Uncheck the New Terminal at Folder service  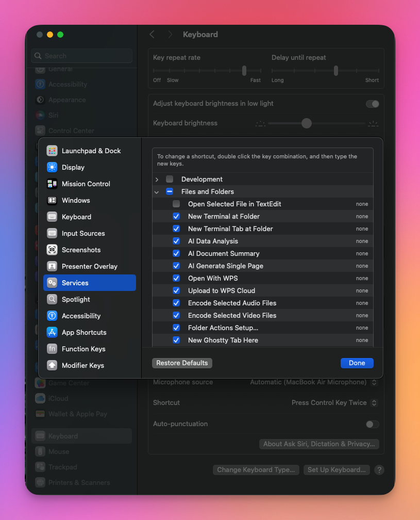coord(176,216)
